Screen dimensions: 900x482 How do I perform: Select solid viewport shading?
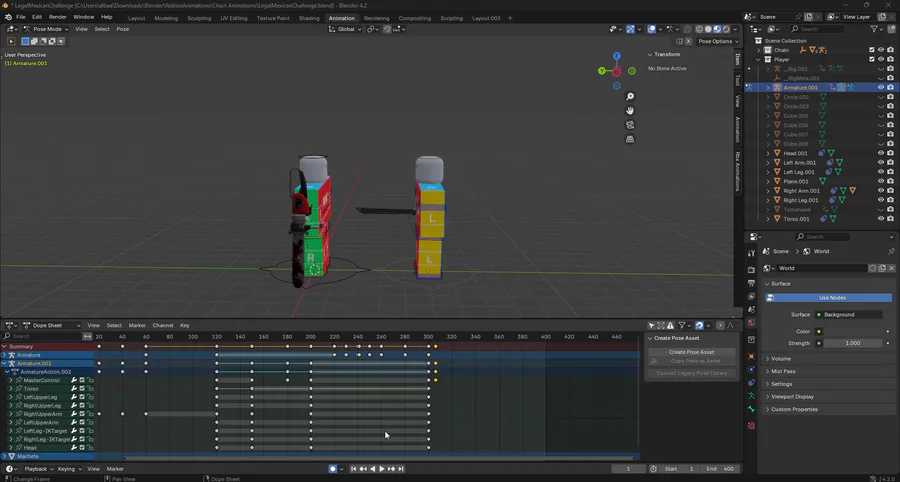(708, 29)
